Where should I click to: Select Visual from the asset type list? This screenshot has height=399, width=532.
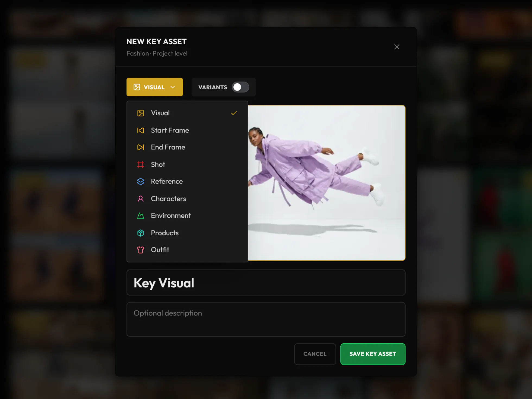187,113
